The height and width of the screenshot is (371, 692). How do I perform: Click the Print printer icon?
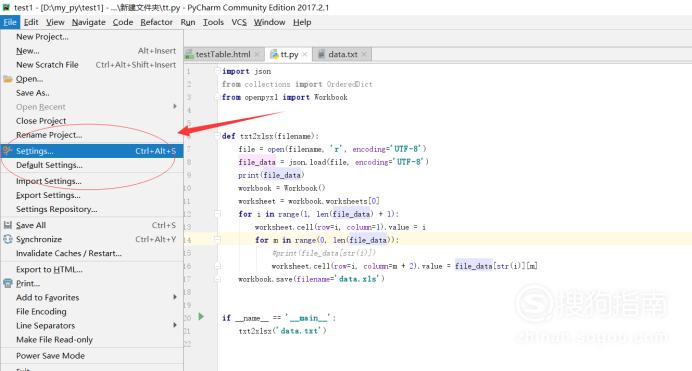[x=8, y=283]
